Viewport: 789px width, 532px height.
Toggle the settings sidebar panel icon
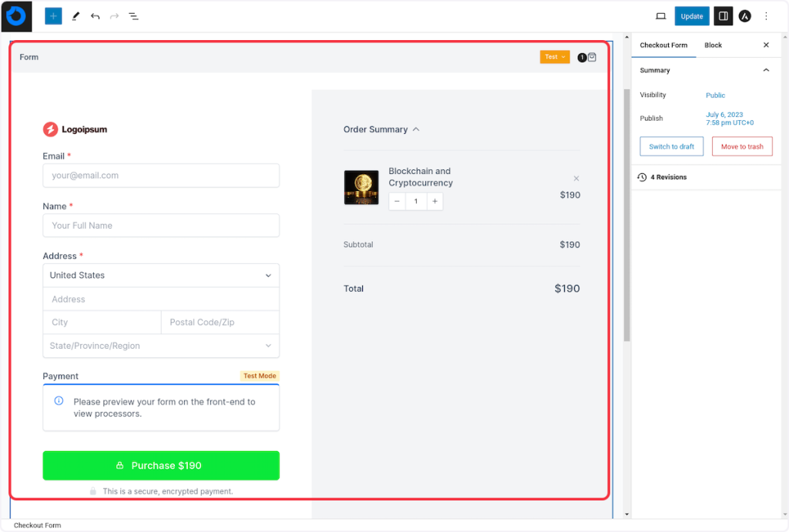[723, 16]
